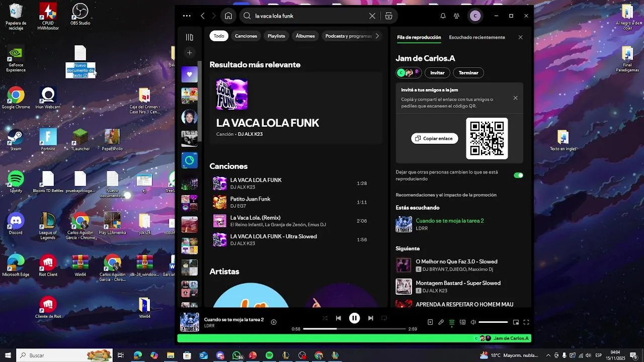Open the top result LA VACA LOLA FUNK card
This screenshot has height=362, width=644.
pyautogui.click(x=296, y=109)
